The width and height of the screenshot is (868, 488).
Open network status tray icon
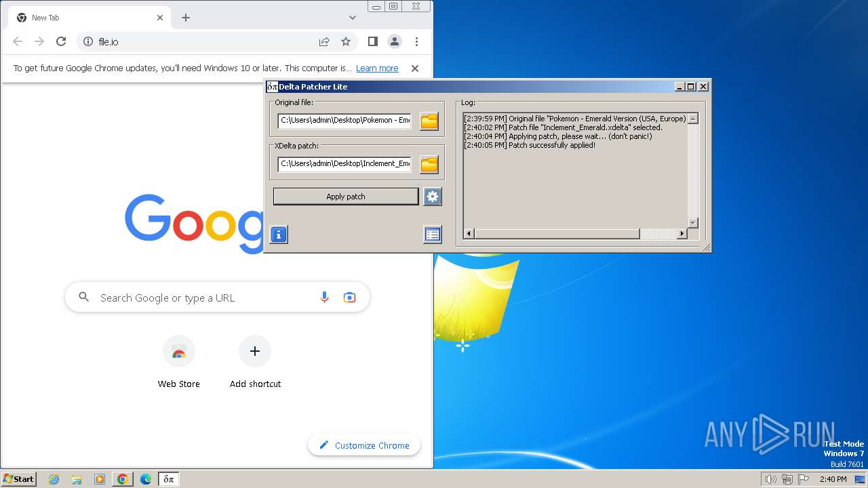(x=787, y=479)
